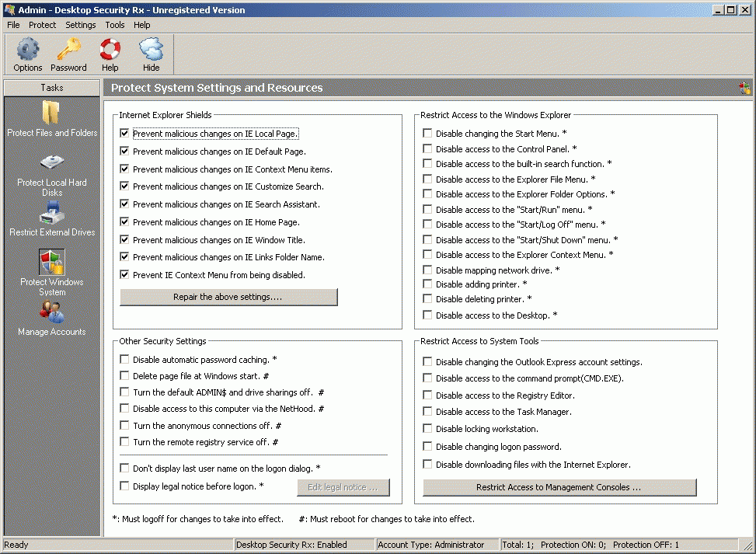Check Disable changing Outlook Express account settings
This screenshot has height=554, width=756.
(427, 361)
